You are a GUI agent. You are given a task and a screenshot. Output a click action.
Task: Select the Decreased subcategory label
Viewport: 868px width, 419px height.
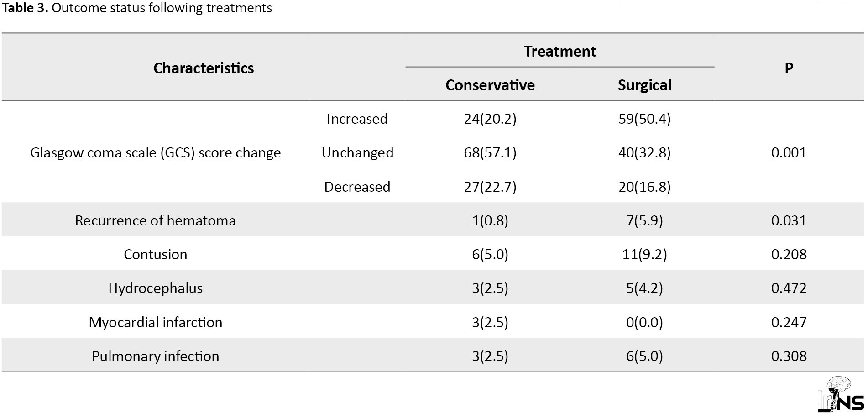(x=357, y=187)
